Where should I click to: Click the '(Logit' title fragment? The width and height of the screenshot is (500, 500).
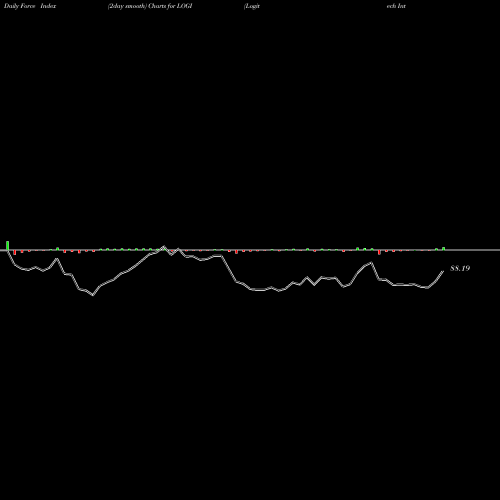tap(252, 6)
